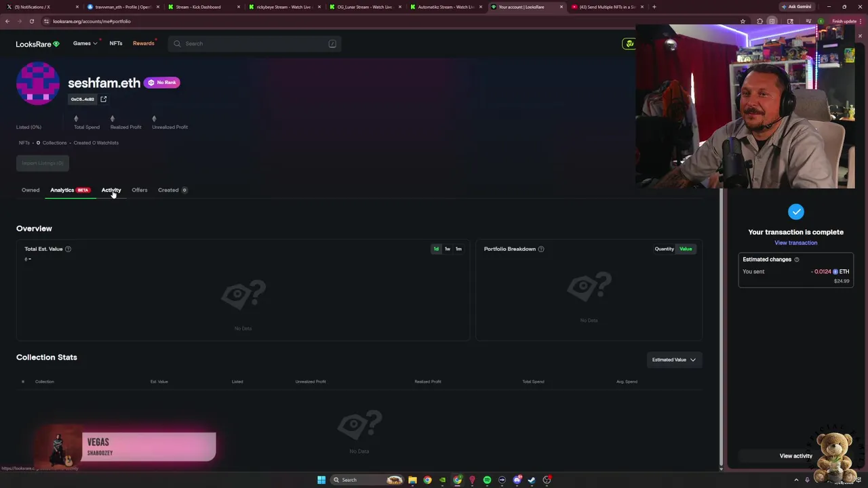Go back in browser history

coord(7,21)
